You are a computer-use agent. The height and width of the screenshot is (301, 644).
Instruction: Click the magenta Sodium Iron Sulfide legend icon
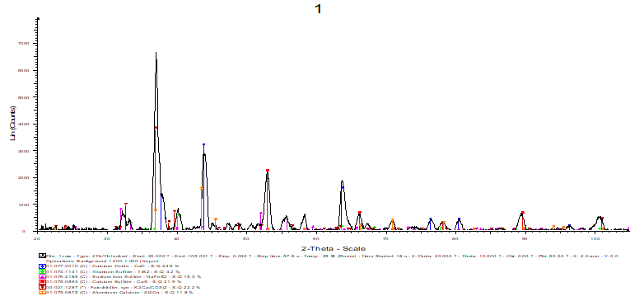[41, 277]
